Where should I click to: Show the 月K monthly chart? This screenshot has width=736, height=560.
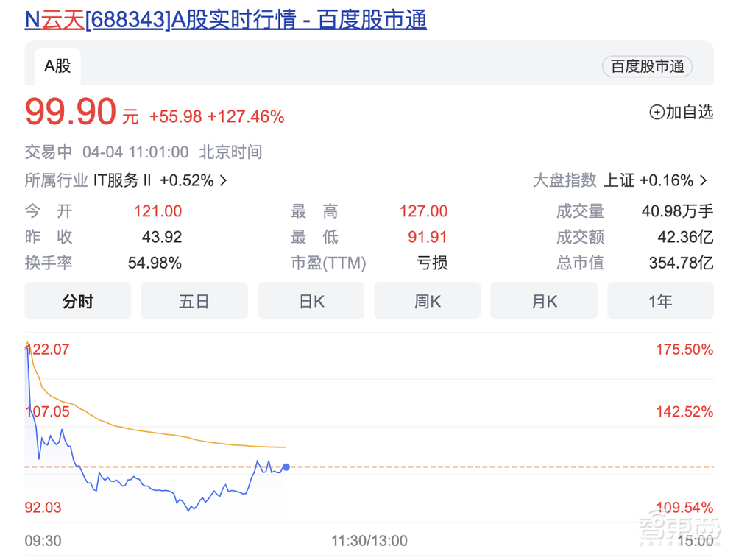(x=543, y=300)
